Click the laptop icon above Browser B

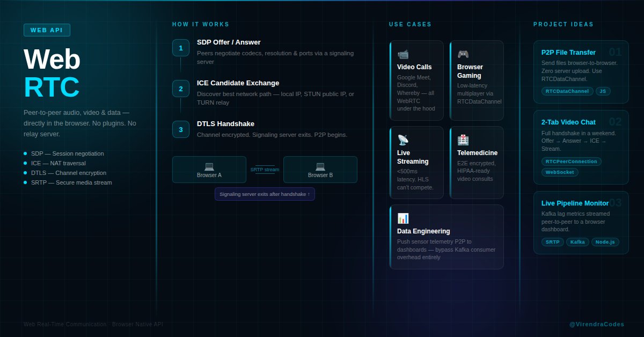pos(320,166)
